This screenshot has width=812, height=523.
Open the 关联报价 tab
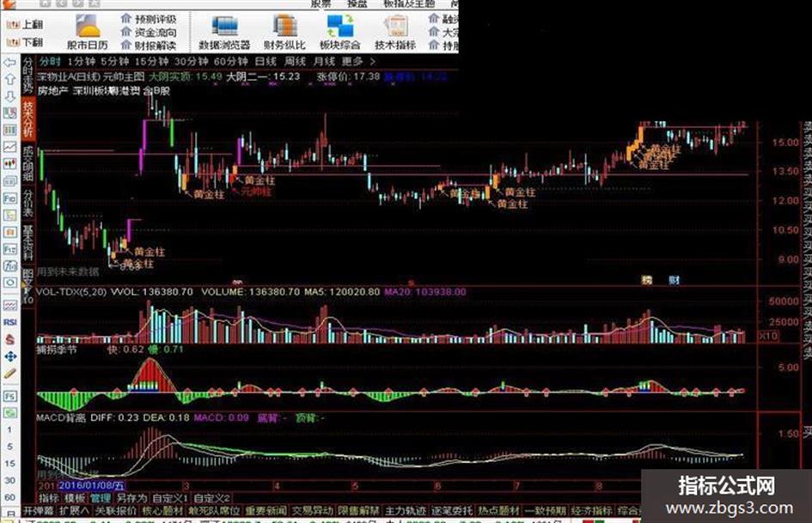(116, 510)
